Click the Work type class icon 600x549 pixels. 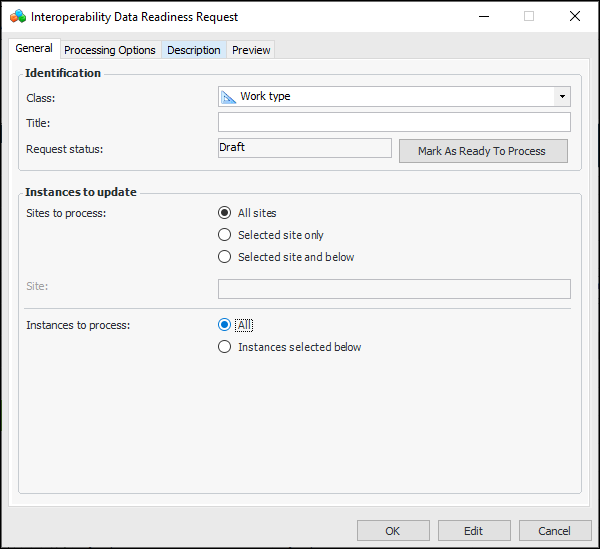tap(229, 97)
